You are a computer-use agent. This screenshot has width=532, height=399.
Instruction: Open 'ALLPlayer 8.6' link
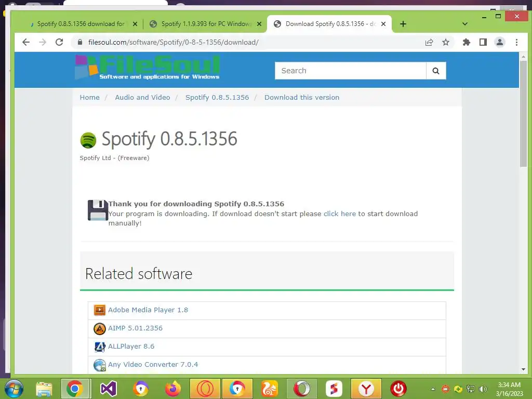pos(131,347)
